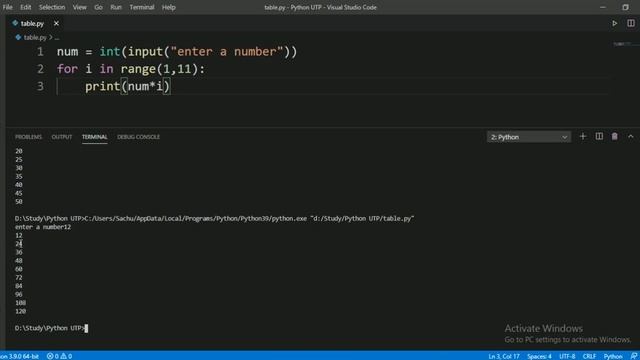Click the python.exe command line in terminal
This screenshot has height=360, width=640.
(x=215, y=219)
